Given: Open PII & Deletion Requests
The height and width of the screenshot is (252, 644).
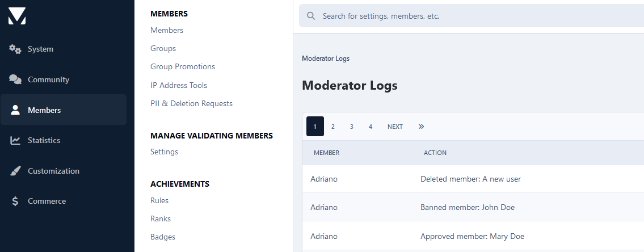Looking at the screenshot, I should tap(191, 104).
